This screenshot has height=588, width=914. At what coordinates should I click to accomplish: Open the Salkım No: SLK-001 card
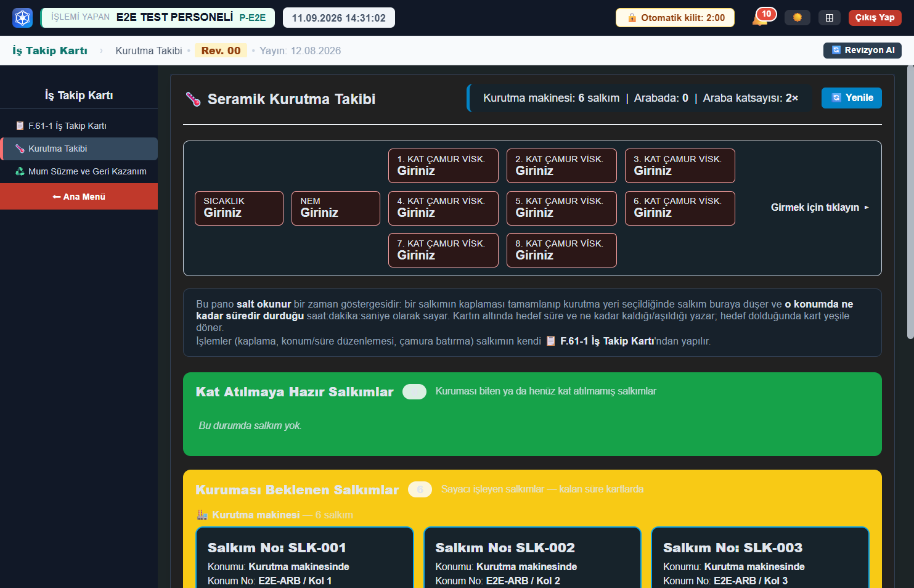[304, 558]
